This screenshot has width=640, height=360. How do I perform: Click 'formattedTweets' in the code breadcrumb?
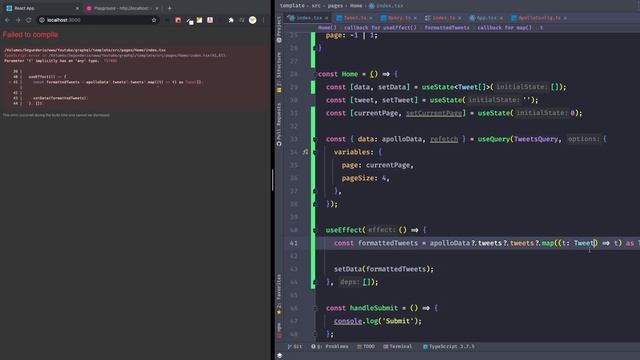(x=447, y=28)
